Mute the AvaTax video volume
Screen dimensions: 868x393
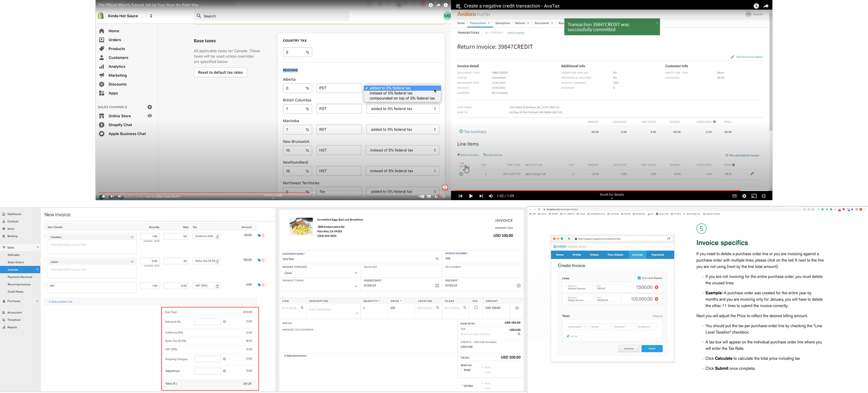click(491, 196)
